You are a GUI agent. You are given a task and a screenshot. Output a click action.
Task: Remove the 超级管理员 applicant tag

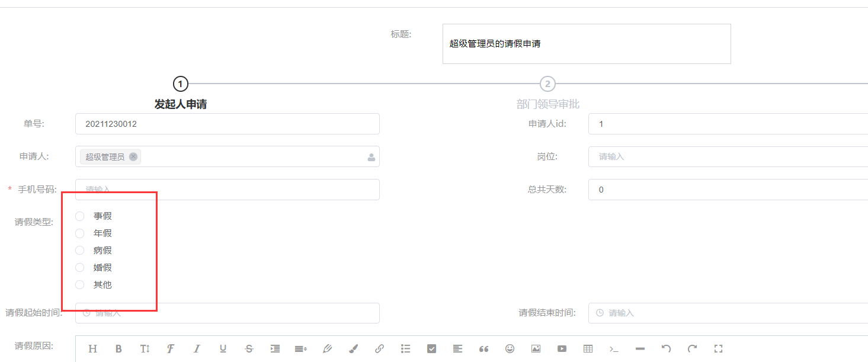tap(133, 156)
